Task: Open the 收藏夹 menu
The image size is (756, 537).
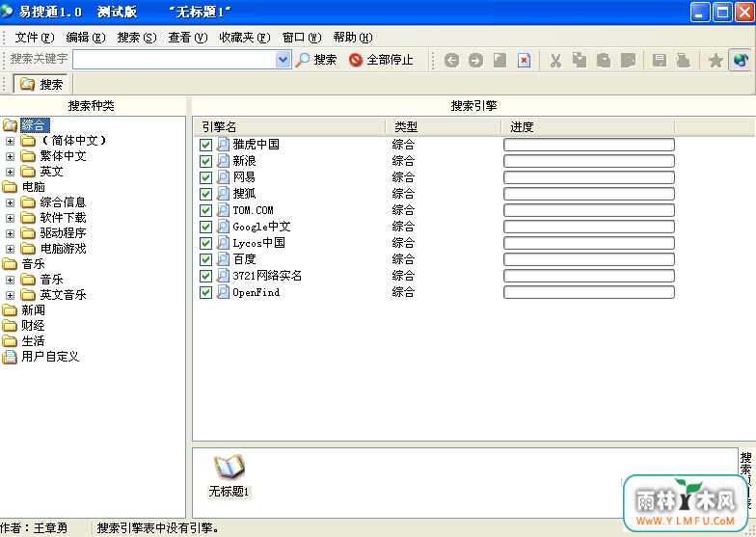Action: [245, 37]
